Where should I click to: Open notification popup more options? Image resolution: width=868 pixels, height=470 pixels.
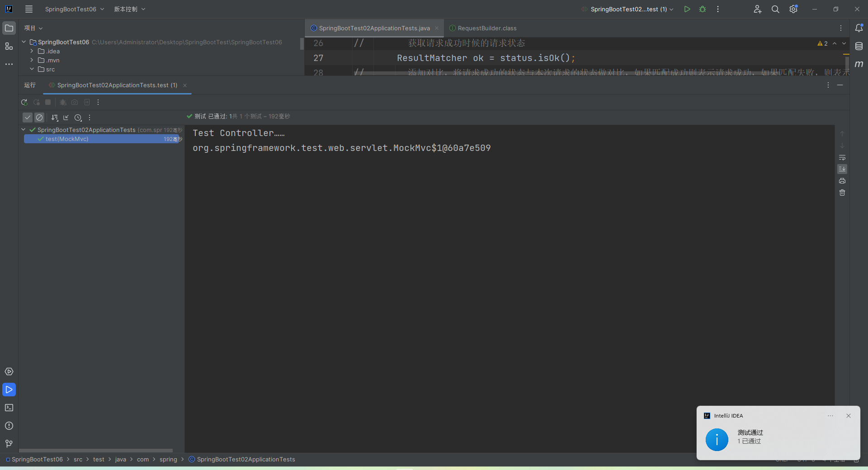pyautogui.click(x=830, y=416)
